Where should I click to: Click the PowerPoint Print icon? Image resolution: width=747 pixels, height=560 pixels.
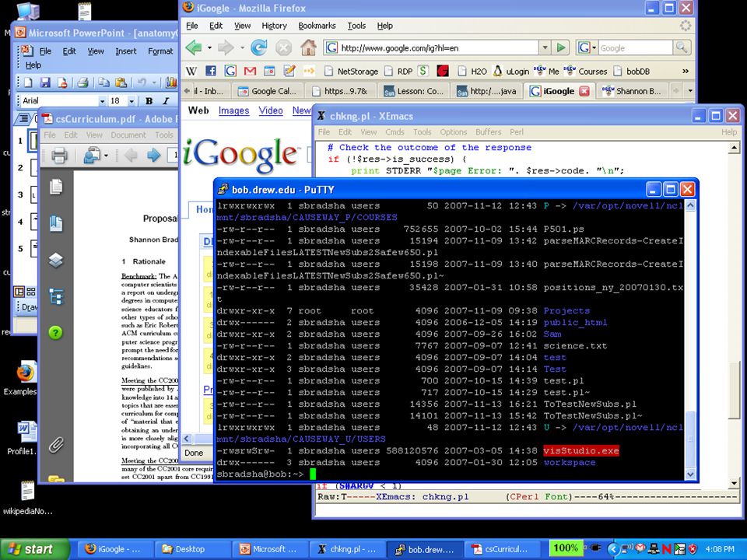pos(83,82)
